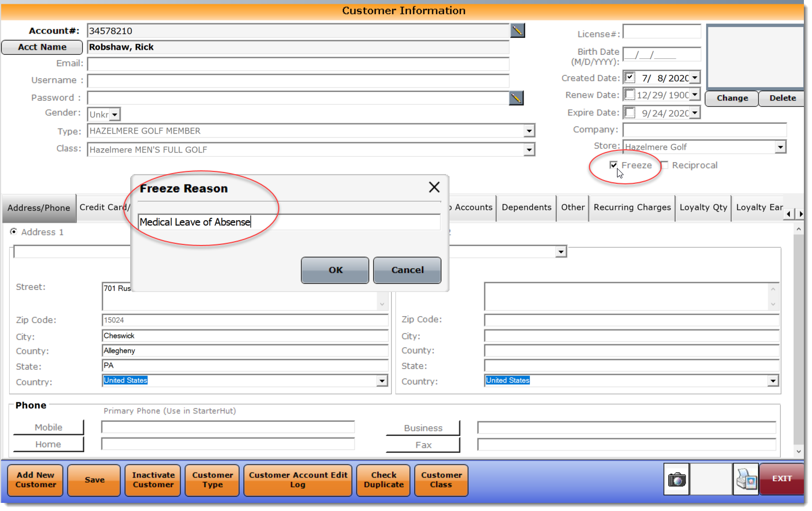Close the Freeze Reason dialog with X
This screenshot has height=511, width=812.
click(434, 187)
